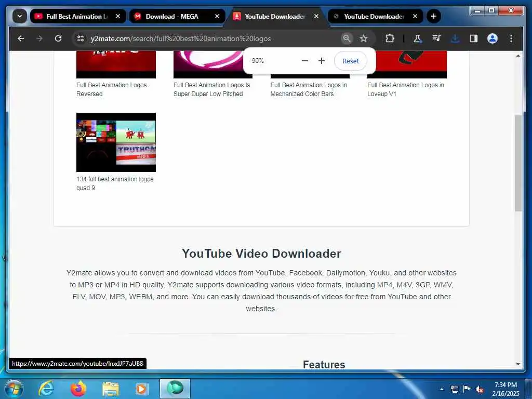Close the last YouTube Downloader tab
Screen dimensions: 532x399
pos(415,16)
